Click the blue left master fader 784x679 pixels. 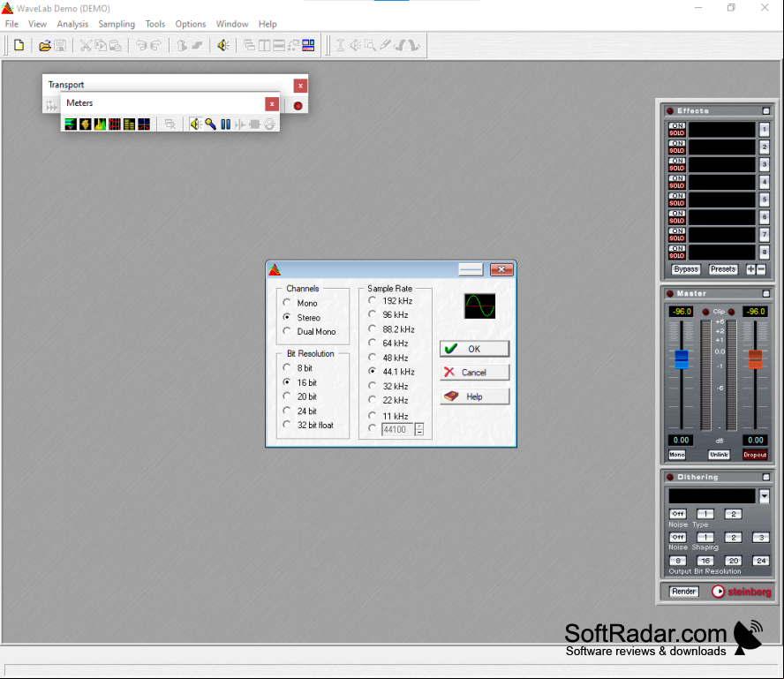click(682, 359)
